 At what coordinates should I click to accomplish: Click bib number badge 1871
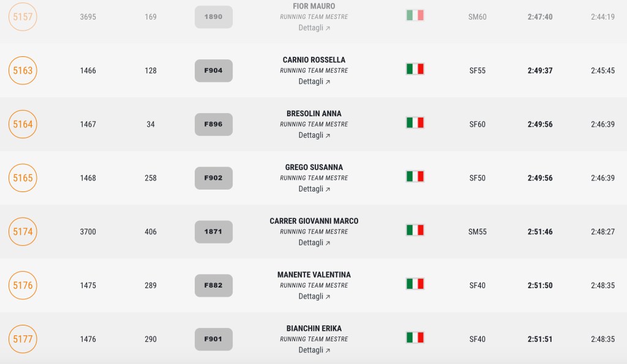point(214,232)
